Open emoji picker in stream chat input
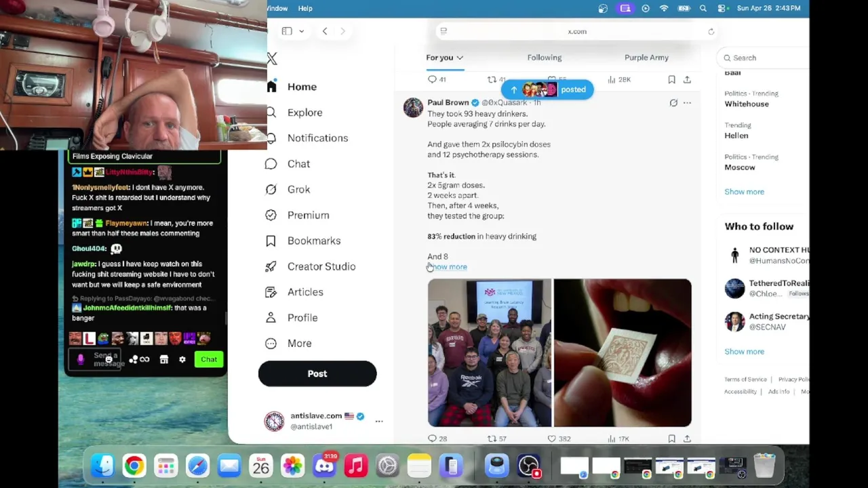868x488 pixels. click(x=108, y=360)
